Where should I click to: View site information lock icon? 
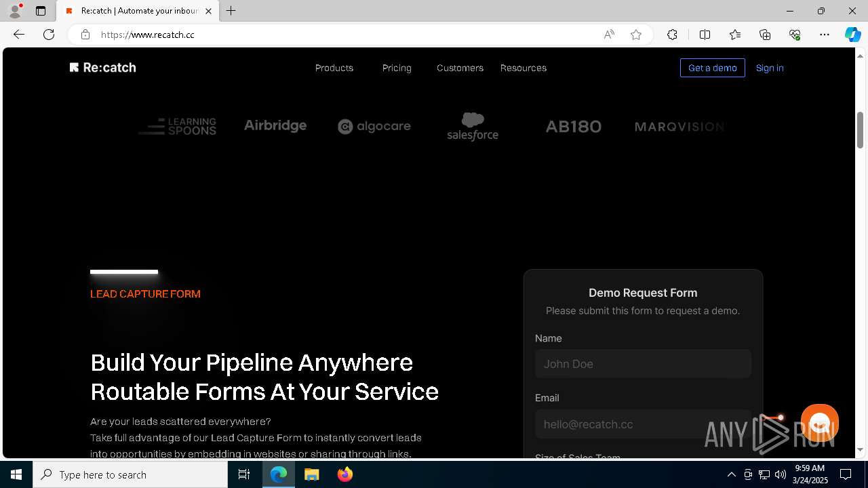pyautogui.click(x=85, y=35)
